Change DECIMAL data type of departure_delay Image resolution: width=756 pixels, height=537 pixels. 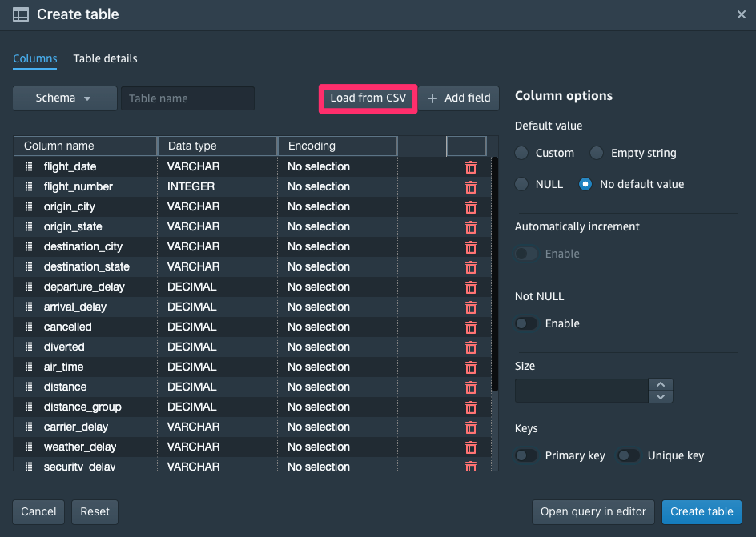click(217, 287)
